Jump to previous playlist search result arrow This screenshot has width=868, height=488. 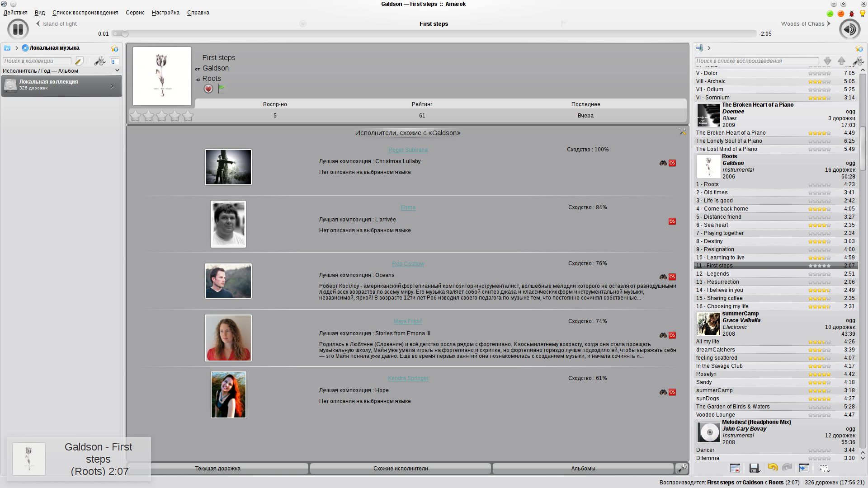pos(841,61)
